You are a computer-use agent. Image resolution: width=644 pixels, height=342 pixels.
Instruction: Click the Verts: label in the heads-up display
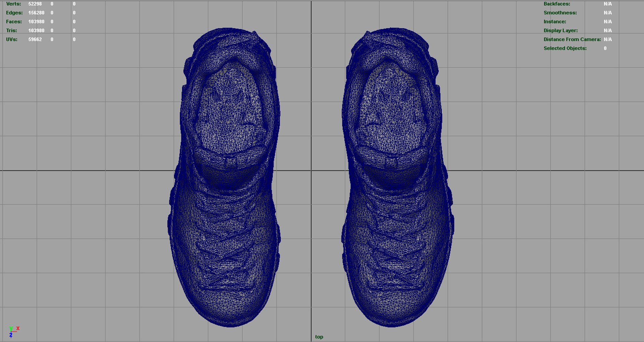[x=13, y=4]
